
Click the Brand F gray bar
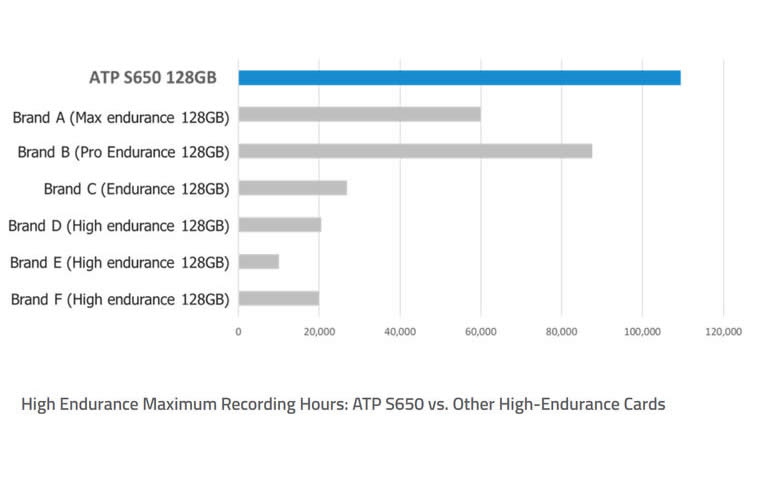click(278, 298)
